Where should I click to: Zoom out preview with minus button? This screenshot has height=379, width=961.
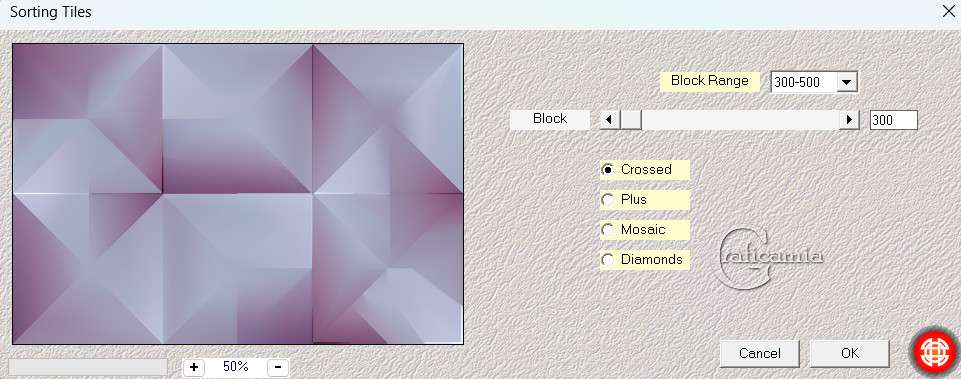point(278,367)
